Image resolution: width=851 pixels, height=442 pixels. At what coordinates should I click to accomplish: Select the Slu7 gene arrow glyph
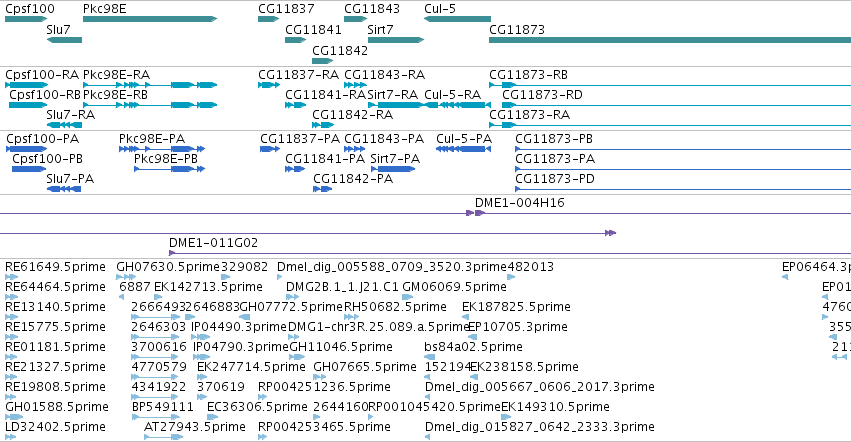(x=64, y=40)
